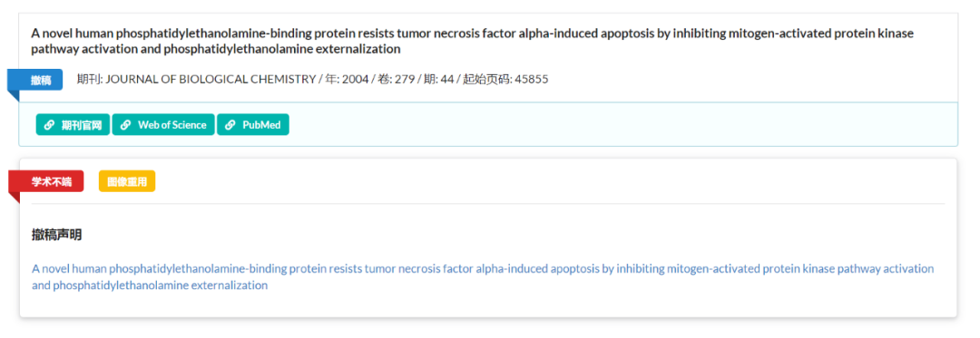Select the yellow 图像重用 tag

point(127,181)
